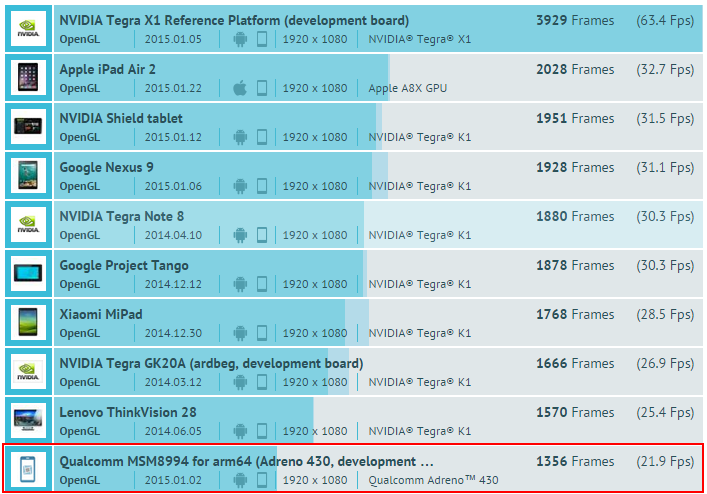The height and width of the screenshot is (494, 707).
Task: Click the 1951 Frames score
Action: click(x=575, y=119)
